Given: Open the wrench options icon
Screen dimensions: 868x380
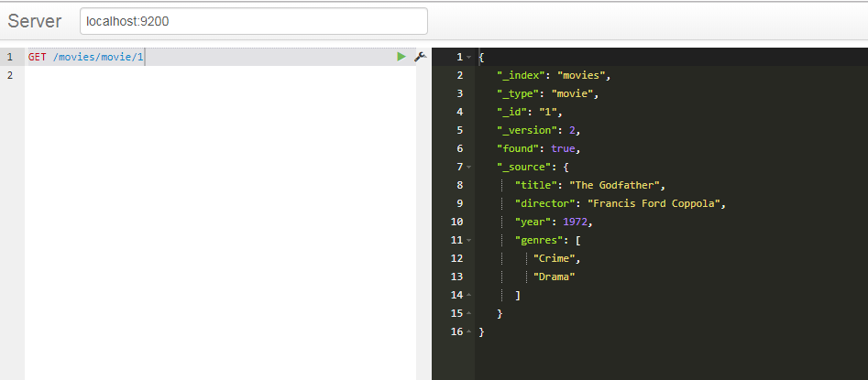Looking at the screenshot, I should (x=420, y=57).
